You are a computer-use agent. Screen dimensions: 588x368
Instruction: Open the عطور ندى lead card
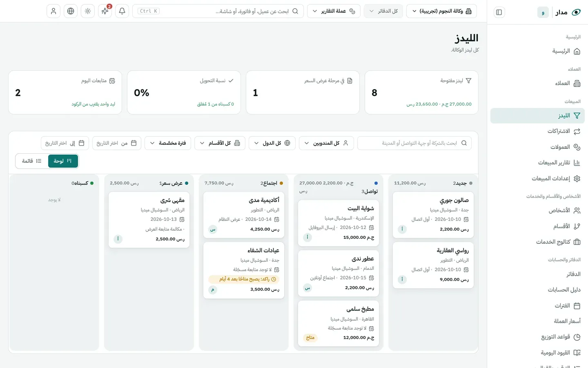339,274
